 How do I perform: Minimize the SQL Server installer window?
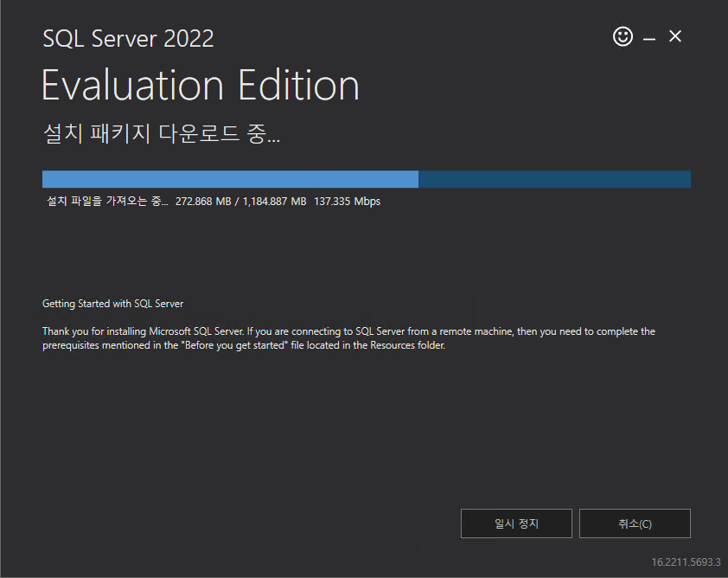coord(649,39)
